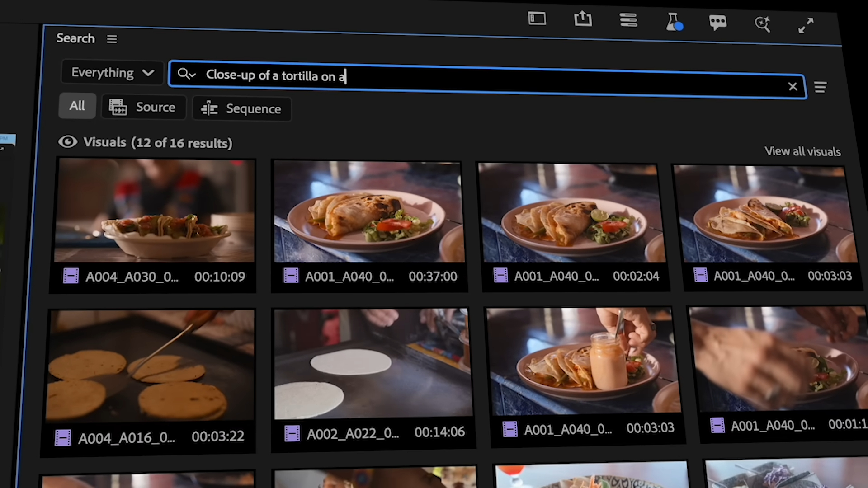Select the A004_A016 tortillas on griddle thumbnail
Image resolution: width=868 pixels, height=488 pixels.
coord(151,365)
